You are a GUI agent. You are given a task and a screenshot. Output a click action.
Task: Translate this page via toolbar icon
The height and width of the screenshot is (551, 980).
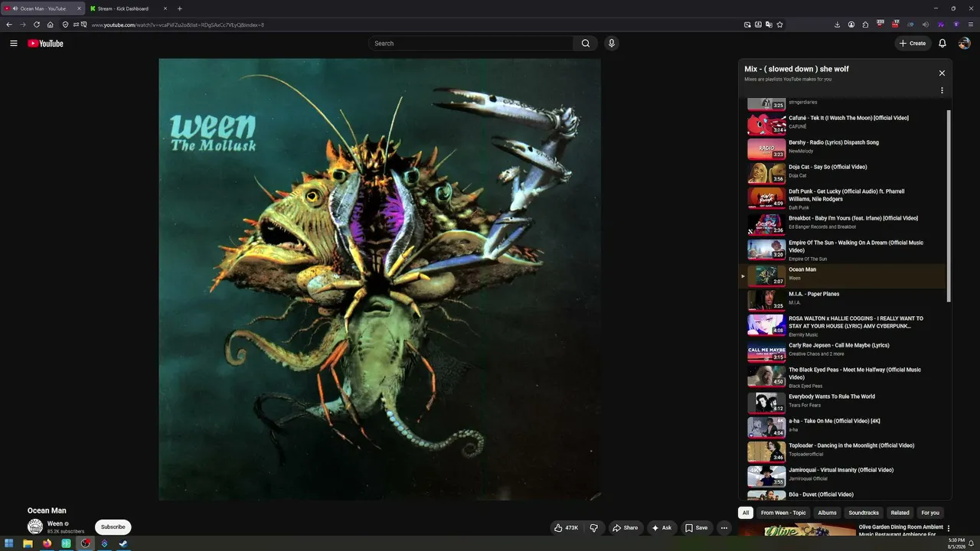[769, 24]
